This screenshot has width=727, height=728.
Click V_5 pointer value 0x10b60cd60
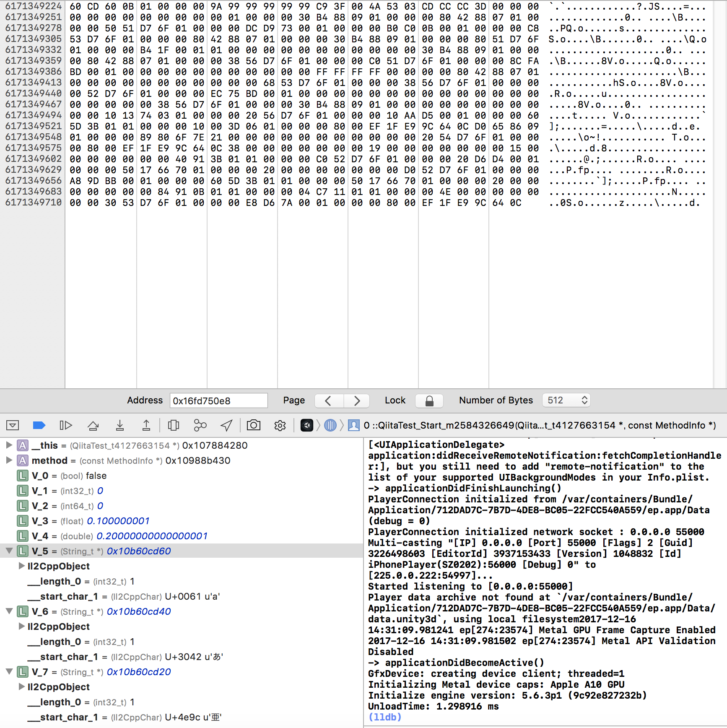click(x=139, y=551)
